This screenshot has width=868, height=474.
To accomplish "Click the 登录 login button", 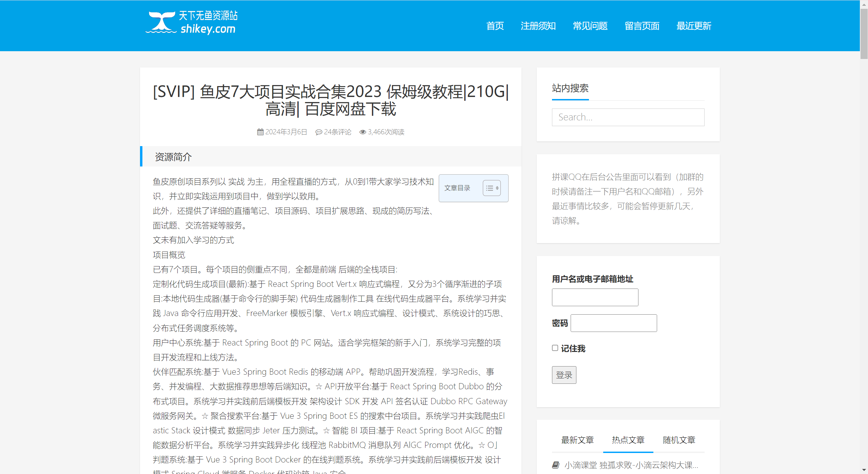I will [564, 375].
